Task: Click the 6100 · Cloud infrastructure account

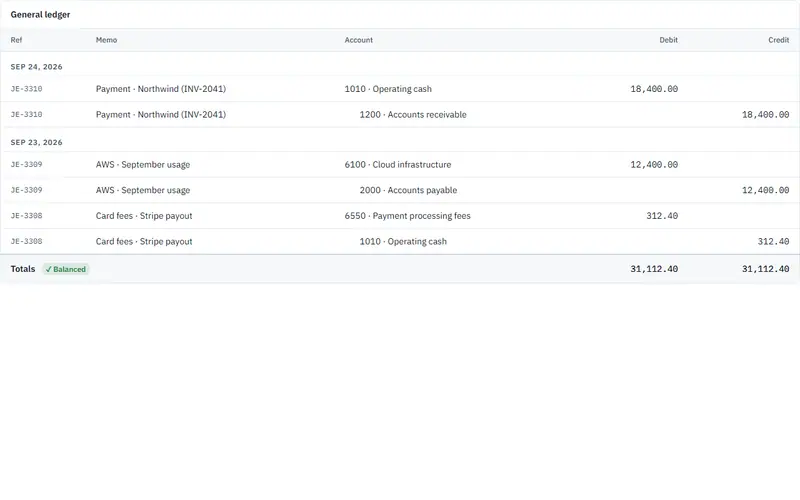Action: coord(398,165)
